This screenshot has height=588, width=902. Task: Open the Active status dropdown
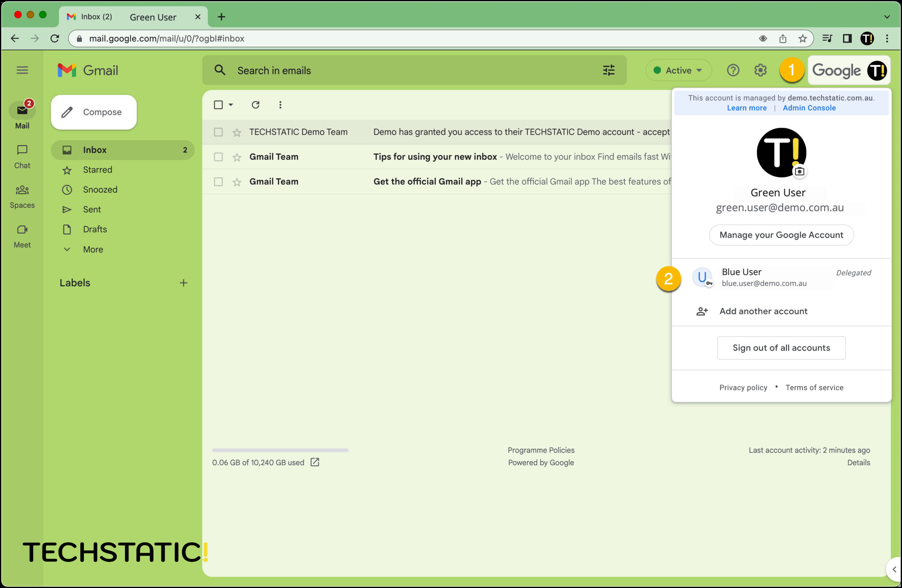click(x=678, y=70)
